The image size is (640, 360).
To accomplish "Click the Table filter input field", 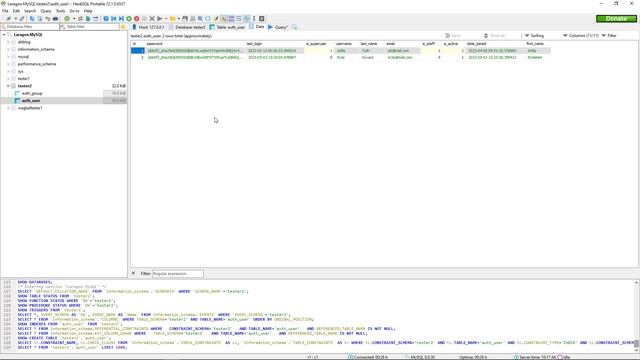I will pyautogui.click(x=90, y=27).
